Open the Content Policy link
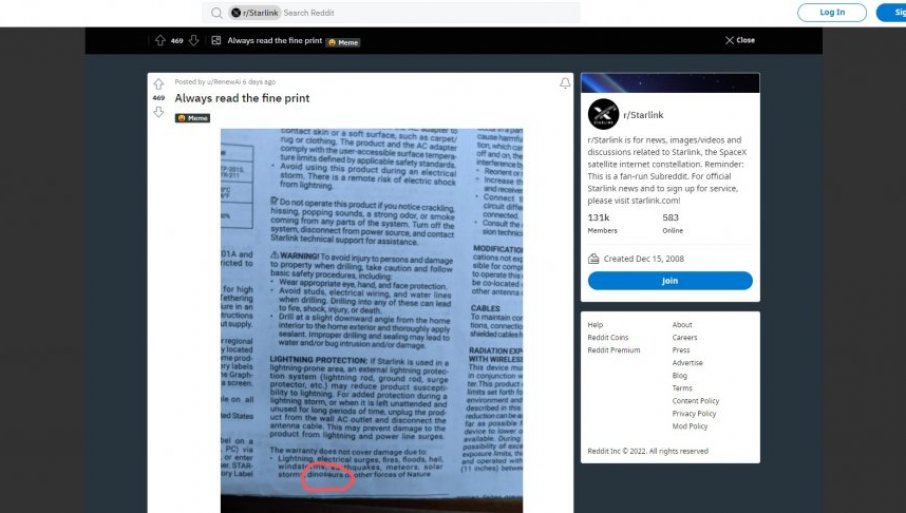Viewport: 906px width, 513px height. point(696,401)
